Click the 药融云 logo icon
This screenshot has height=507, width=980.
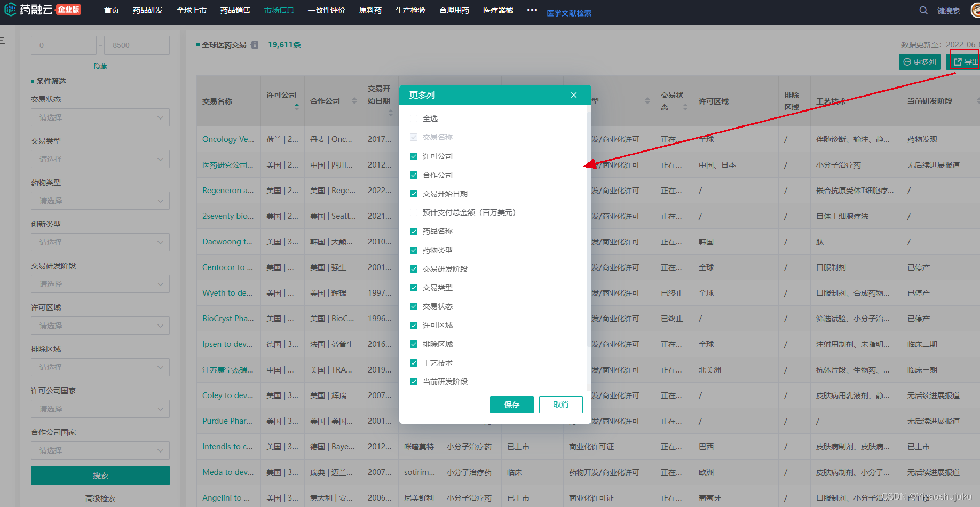[9, 9]
